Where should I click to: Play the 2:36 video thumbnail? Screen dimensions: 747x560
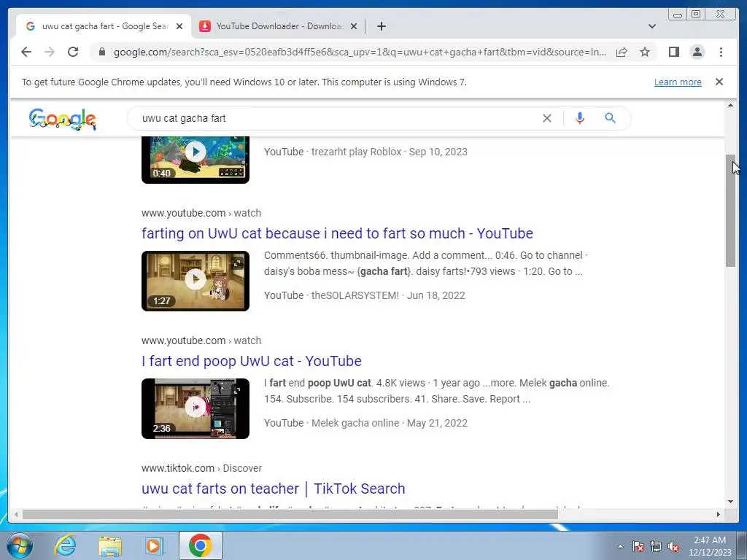(x=196, y=408)
